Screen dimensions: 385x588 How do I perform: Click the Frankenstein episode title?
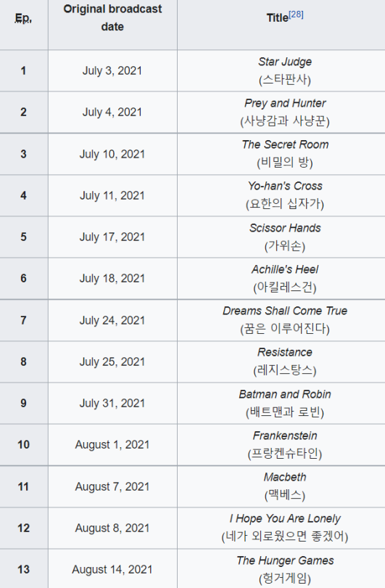285,436
